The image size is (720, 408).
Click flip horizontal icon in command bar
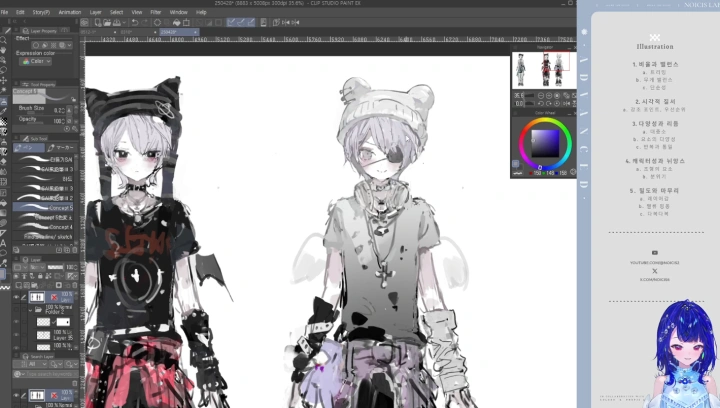point(286,22)
